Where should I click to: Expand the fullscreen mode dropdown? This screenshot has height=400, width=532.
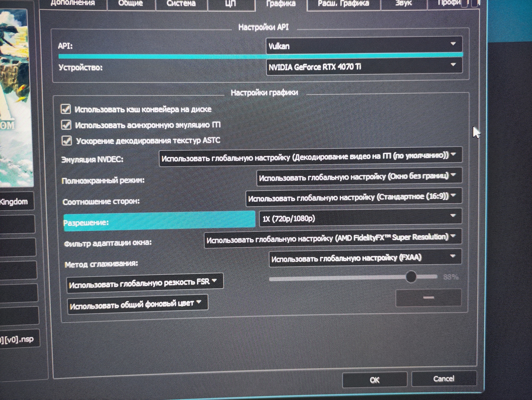point(358,177)
